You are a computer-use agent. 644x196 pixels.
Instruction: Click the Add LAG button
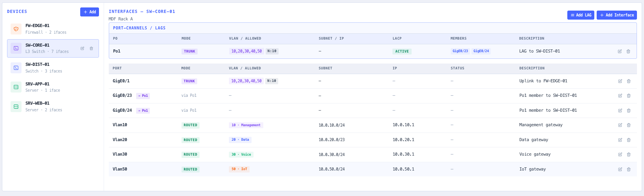581,15
